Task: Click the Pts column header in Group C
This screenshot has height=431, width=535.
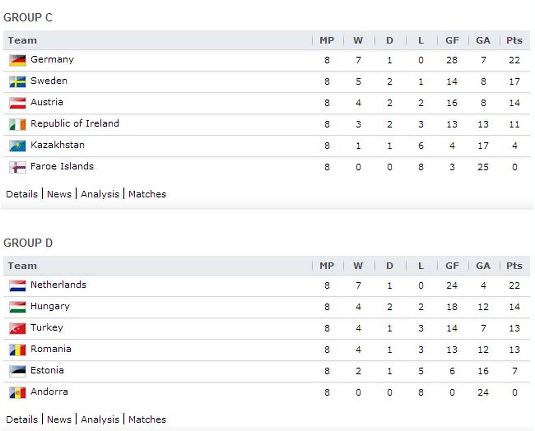Action: [x=514, y=40]
